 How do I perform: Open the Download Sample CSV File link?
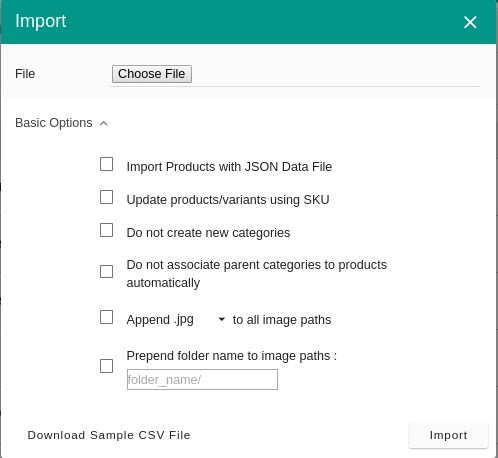(x=109, y=435)
